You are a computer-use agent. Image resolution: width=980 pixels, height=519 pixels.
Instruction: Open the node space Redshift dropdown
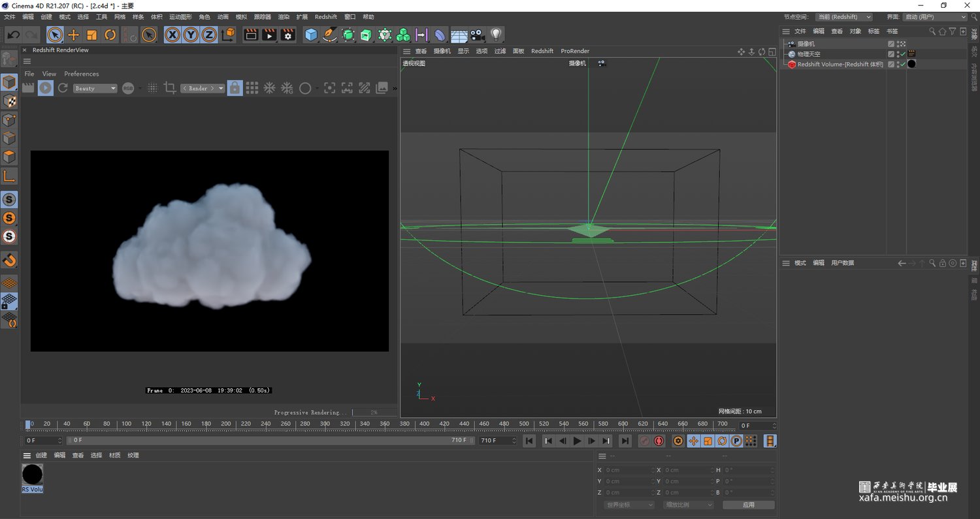pos(843,17)
